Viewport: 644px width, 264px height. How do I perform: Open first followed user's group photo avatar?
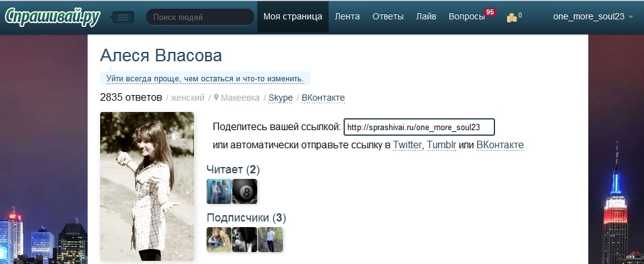coord(219,191)
